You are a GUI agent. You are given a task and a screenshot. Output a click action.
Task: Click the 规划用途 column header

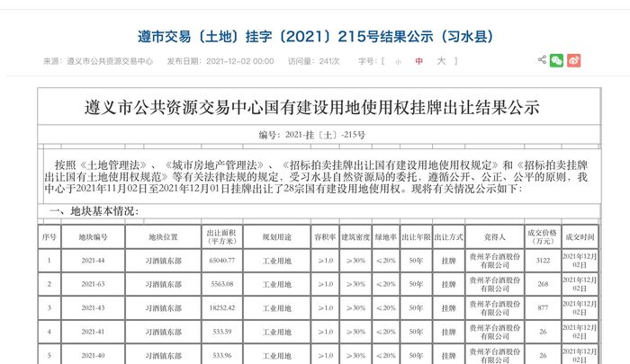(275, 236)
